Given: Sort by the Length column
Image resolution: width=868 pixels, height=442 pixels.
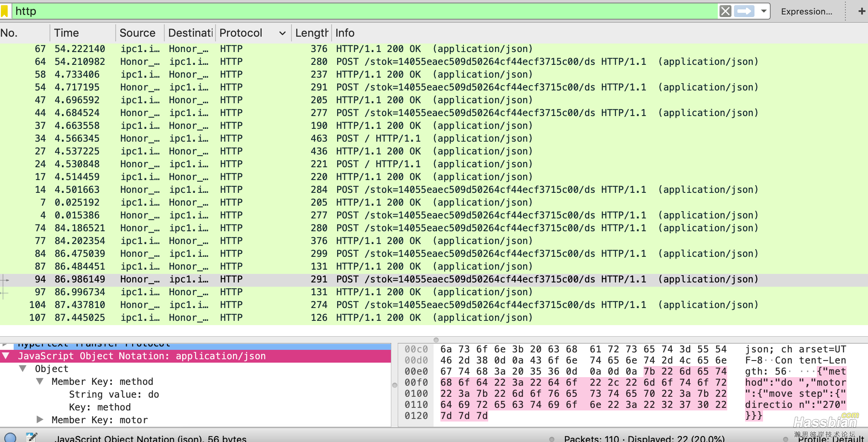Looking at the screenshot, I should 312,33.
